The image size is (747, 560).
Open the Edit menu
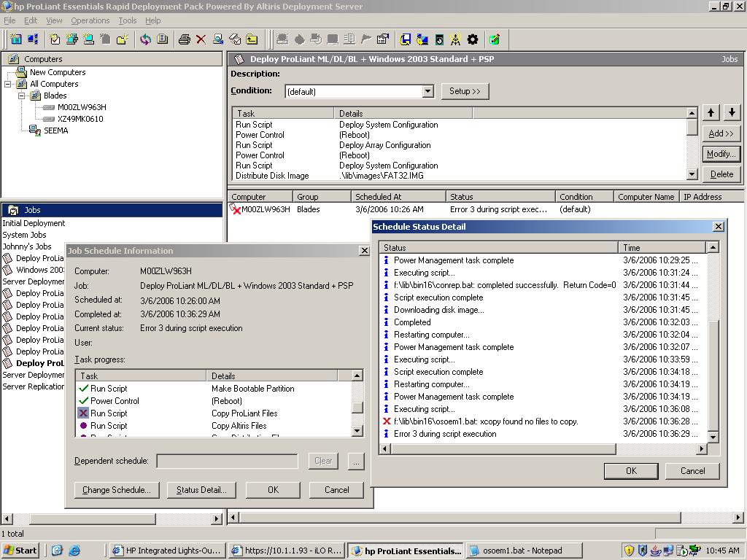pyautogui.click(x=31, y=20)
